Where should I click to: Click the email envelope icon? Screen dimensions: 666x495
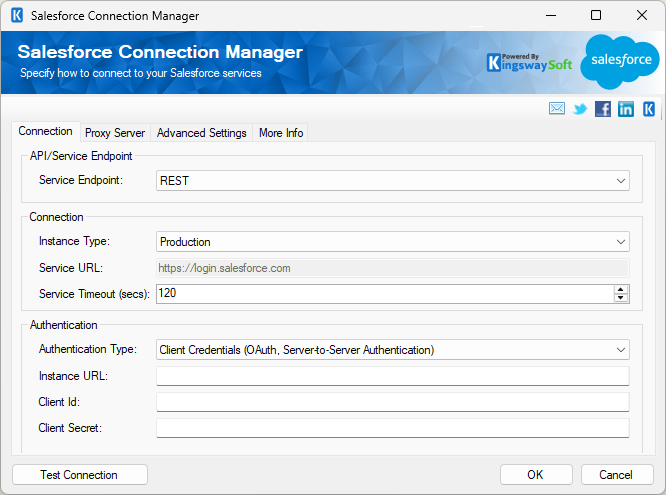[x=556, y=109]
